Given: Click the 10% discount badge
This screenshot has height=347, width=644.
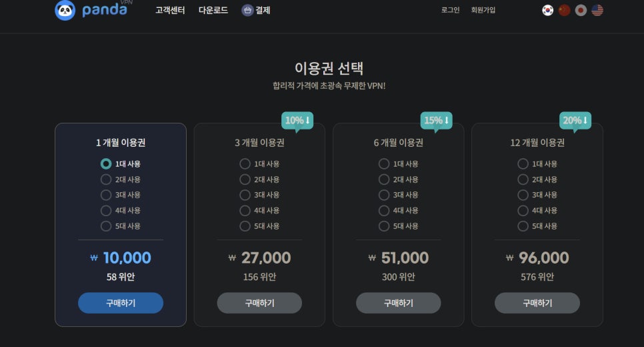Looking at the screenshot, I should [297, 121].
